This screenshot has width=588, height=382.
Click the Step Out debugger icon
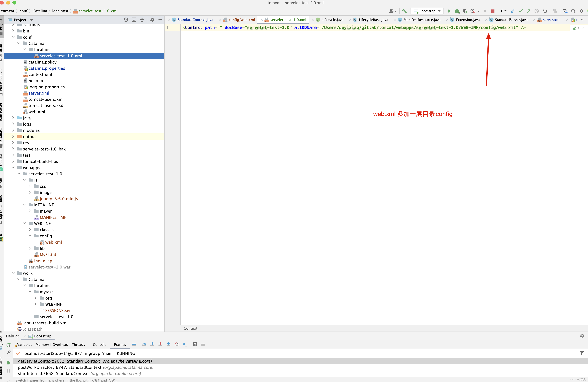coord(168,344)
